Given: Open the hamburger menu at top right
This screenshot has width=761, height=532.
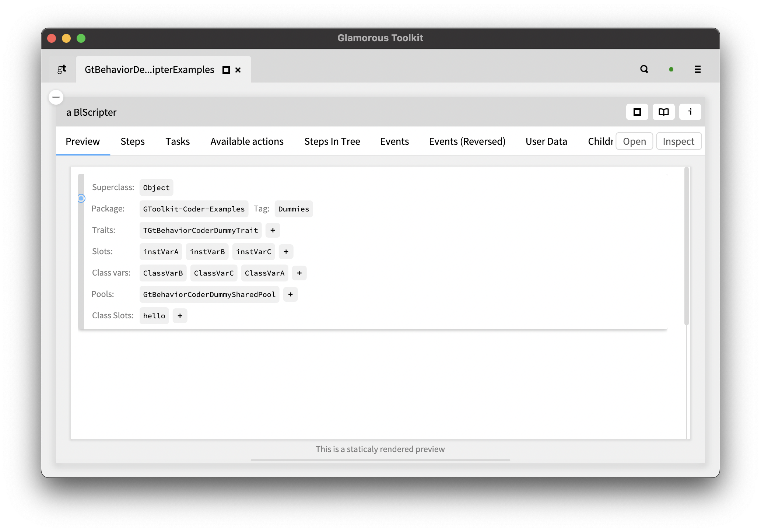Looking at the screenshot, I should pyautogui.click(x=697, y=69).
